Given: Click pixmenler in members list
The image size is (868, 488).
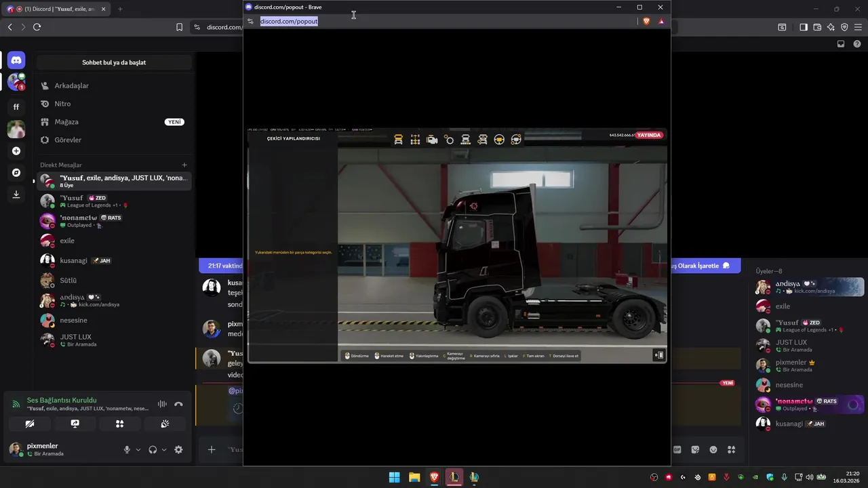Looking at the screenshot, I should point(809,366).
